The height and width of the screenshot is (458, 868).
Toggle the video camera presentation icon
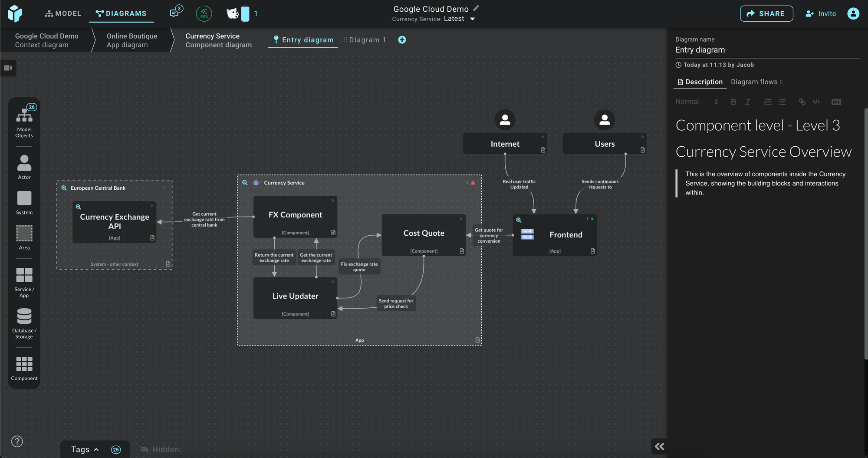tap(8, 68)
